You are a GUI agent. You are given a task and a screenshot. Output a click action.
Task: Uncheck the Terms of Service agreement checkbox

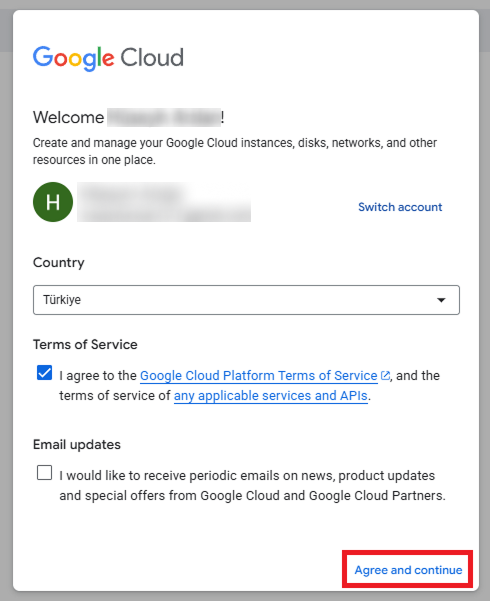pyautogui.click(x=44, y=373)
